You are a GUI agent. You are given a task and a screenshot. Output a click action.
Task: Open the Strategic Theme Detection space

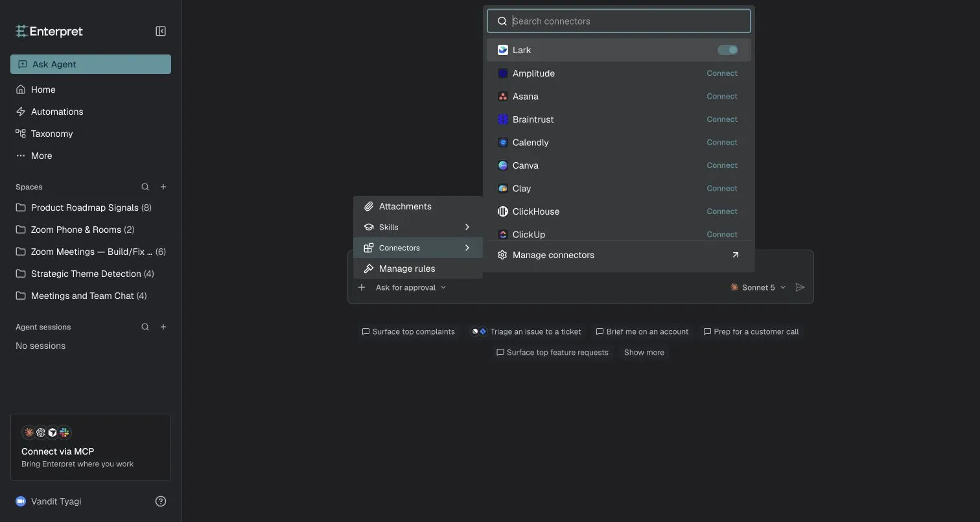91,274
